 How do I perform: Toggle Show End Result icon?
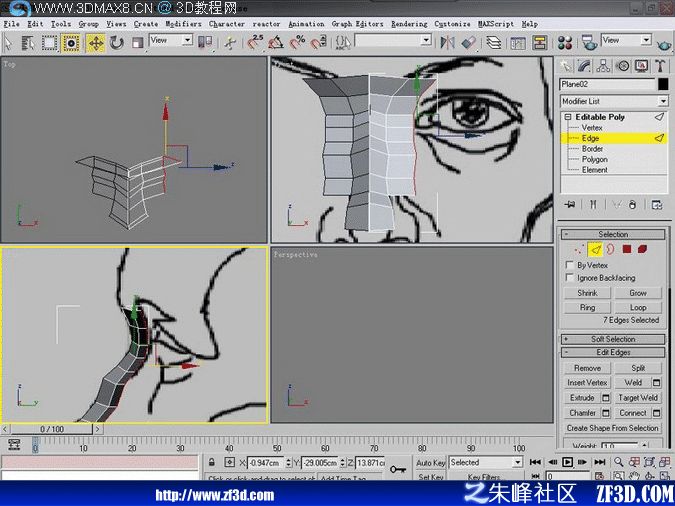(593, 205)
